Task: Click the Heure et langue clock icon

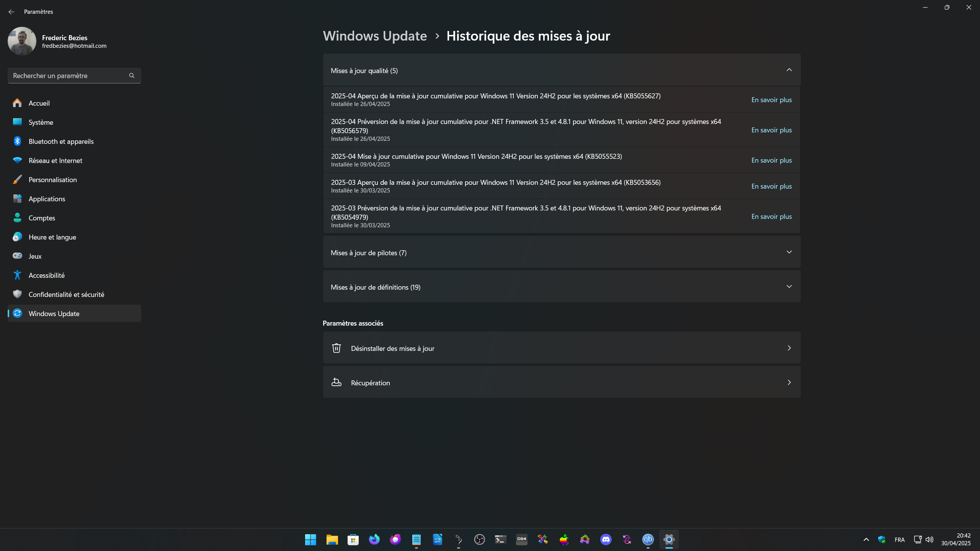Action: (17, 237)
